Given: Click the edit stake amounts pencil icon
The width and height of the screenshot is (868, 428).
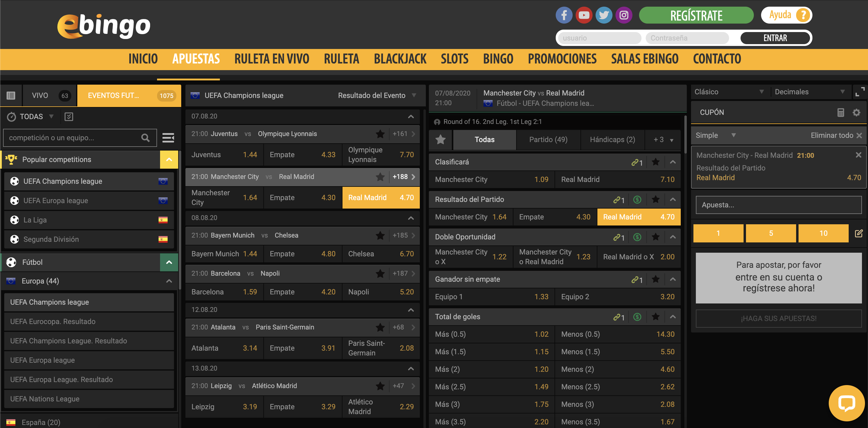Looking at the screenshot, I should click(859, 233).
